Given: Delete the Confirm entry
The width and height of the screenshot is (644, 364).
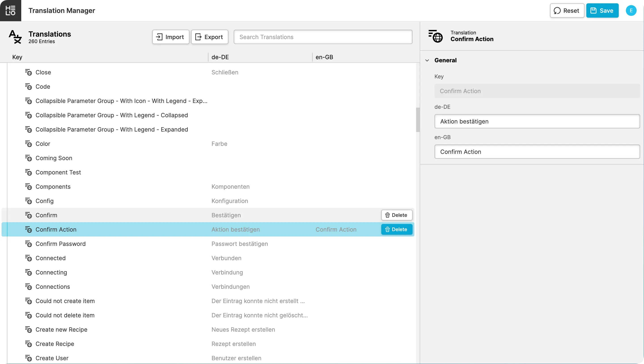Looking at the screenshot, I should tap(396, 215).
